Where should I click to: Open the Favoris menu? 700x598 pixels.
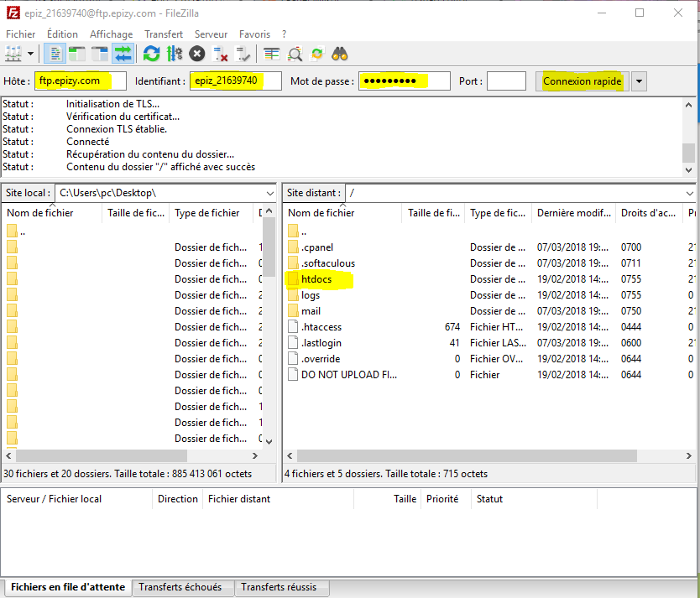pos(254,34)
